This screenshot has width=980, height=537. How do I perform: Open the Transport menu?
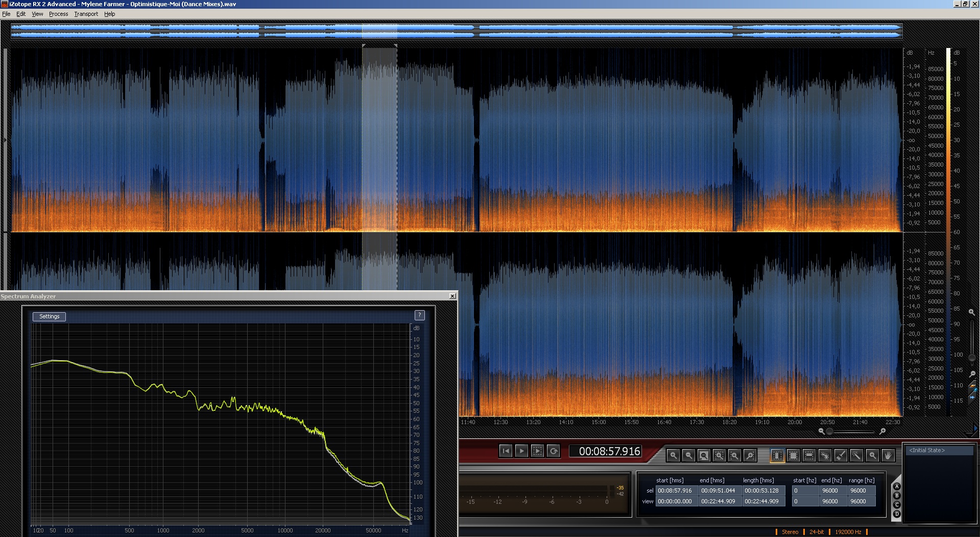click(x=86, y=14)
